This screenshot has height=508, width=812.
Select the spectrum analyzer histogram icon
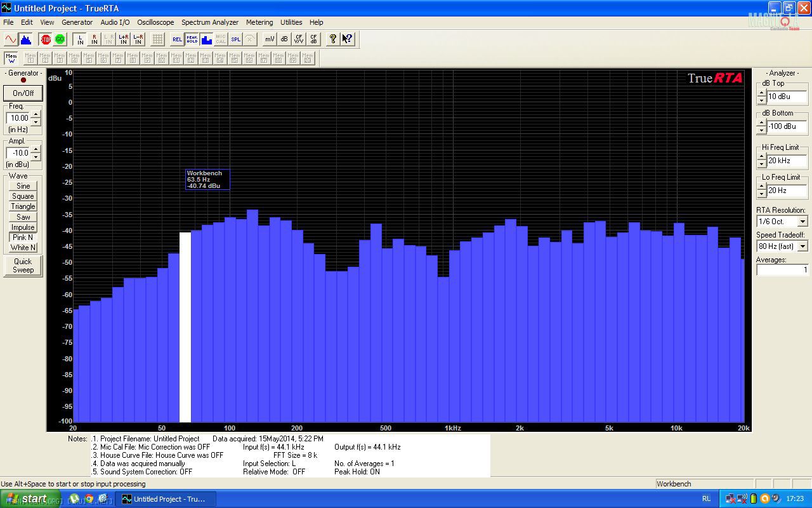pyautogui.click(x=25, y=39)
